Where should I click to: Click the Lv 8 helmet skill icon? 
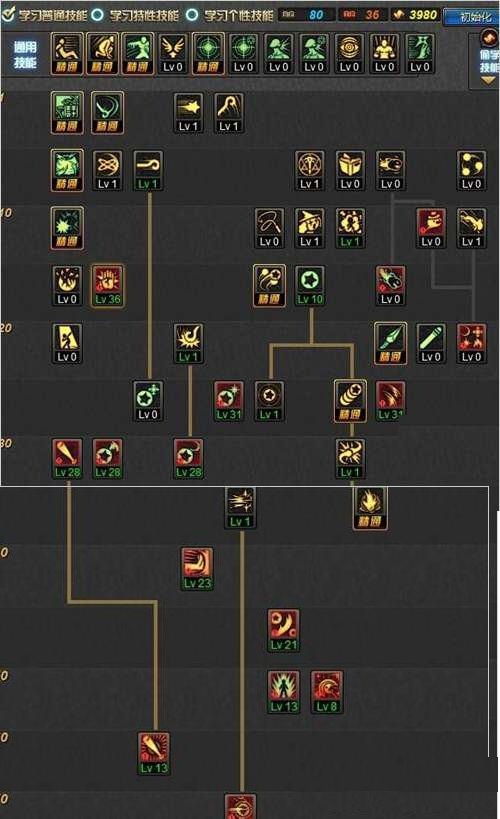[x=327, y=692]
